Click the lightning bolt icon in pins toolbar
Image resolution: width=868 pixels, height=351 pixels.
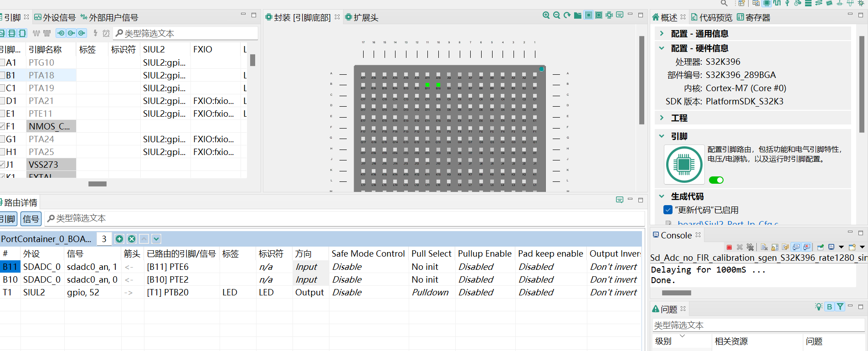95,33
